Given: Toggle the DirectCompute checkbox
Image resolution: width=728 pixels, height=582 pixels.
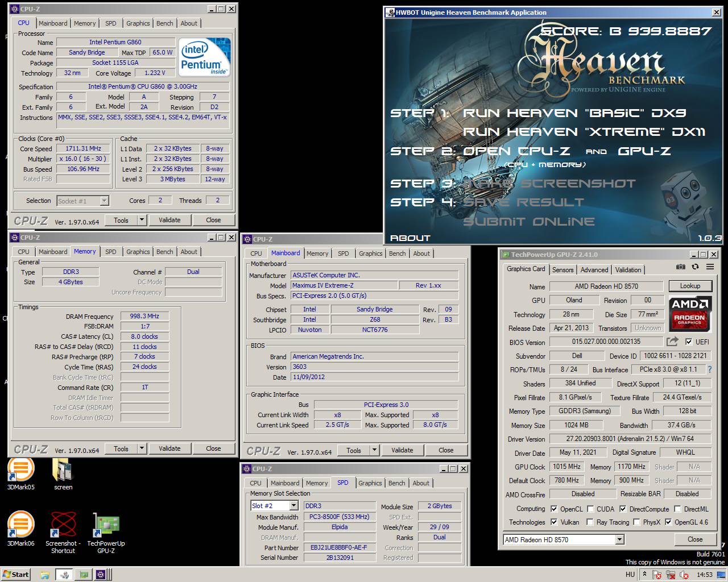Looking at the screenshot, I should coord(623,509).
